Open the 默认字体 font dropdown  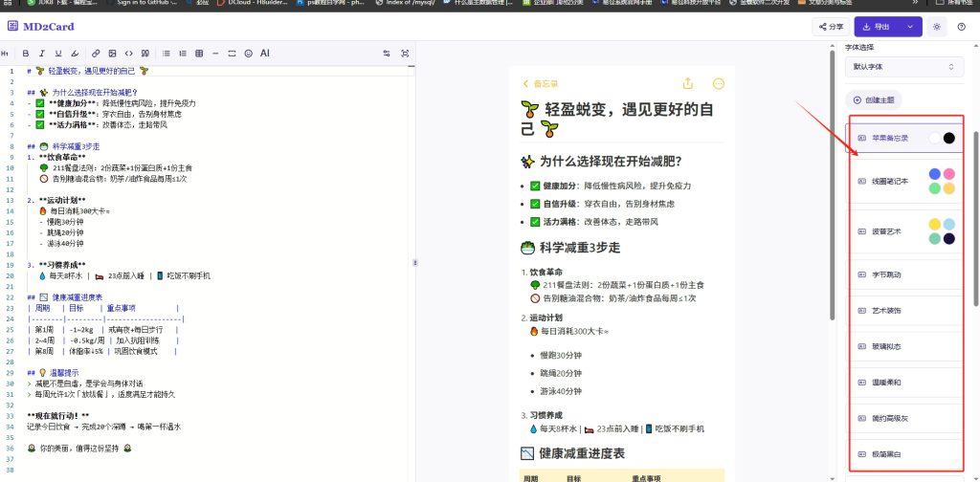(904, 67)
